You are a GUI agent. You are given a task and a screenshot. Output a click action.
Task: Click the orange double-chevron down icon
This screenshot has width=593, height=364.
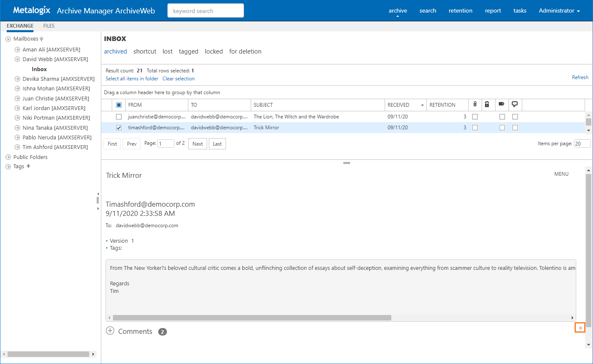tap(580, 328)
